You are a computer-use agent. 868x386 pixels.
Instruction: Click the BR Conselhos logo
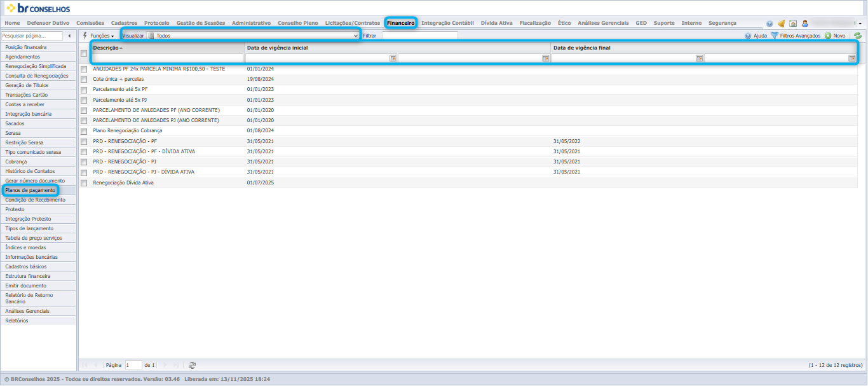click(39, 8)
